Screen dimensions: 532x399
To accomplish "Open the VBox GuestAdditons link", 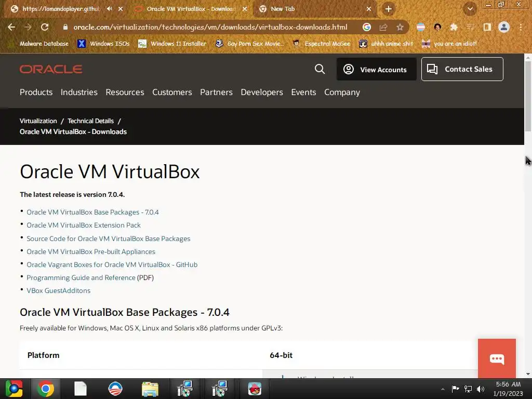I will [x=58, y=291].
